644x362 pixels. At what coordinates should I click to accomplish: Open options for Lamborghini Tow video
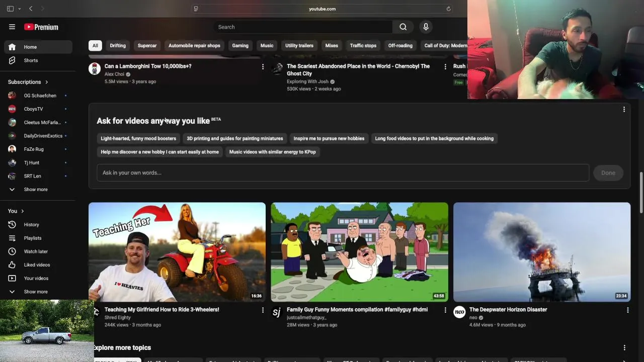tap(263, 66)
